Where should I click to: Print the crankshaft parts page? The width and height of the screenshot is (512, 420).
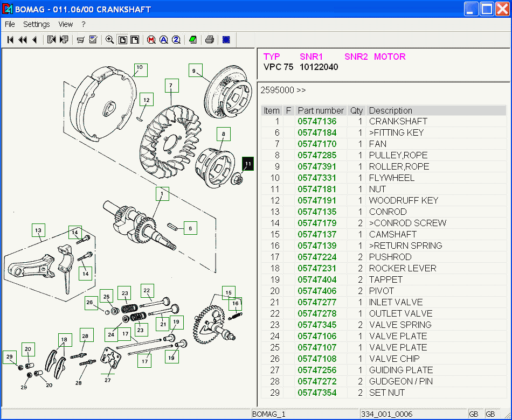pos(209,40)
